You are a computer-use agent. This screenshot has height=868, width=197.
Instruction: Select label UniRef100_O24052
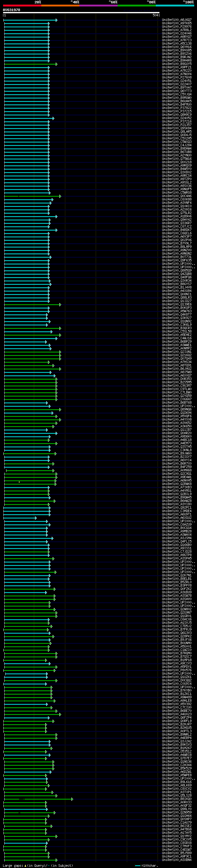click(x=177, y=118)
